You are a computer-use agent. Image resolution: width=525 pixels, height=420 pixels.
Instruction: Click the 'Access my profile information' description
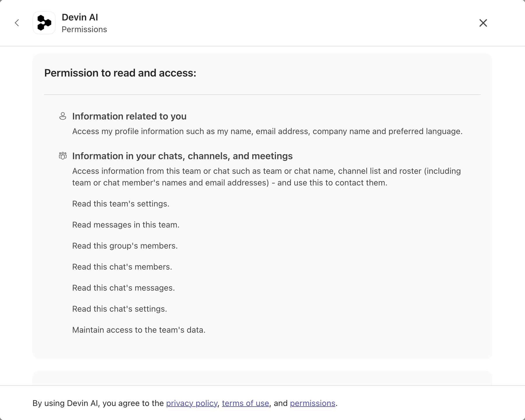pyautogui.click(x=267, y=131)
